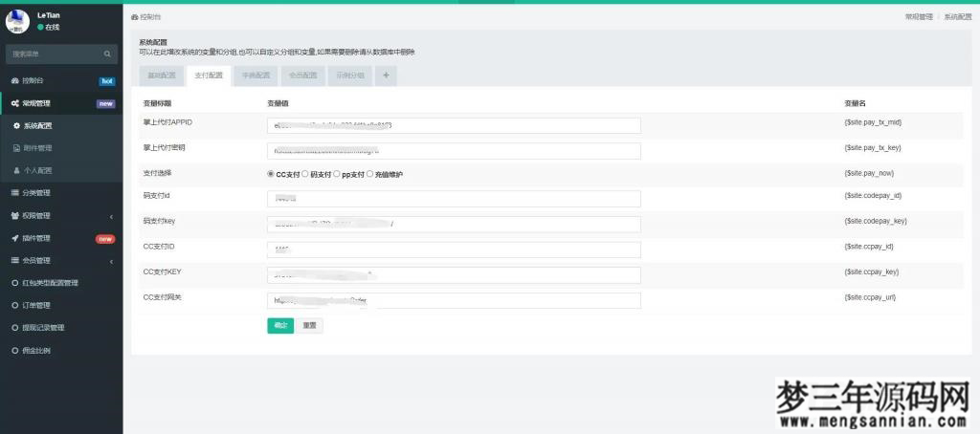
Task: Click the 重置 reset button
Action: (x=309, y=325)
